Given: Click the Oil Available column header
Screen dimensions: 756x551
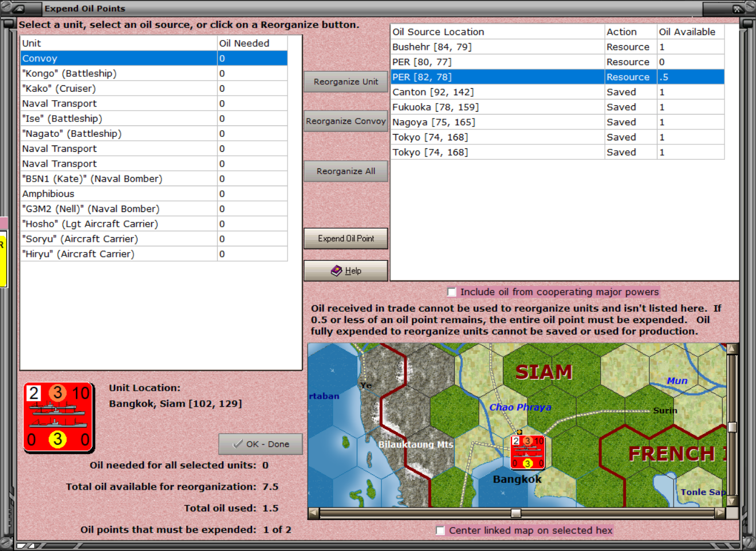Looking at the screenshot, I should (x=690, y=32).
